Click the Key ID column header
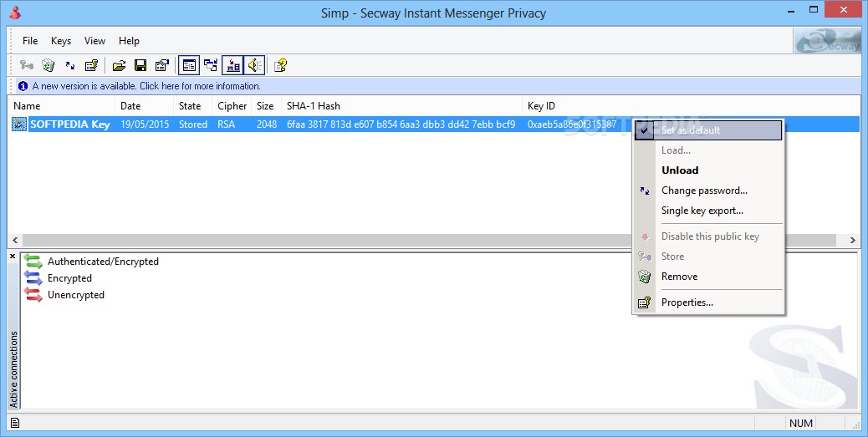The height and width of the screenshot is (437, 868). tap(541, 105)
